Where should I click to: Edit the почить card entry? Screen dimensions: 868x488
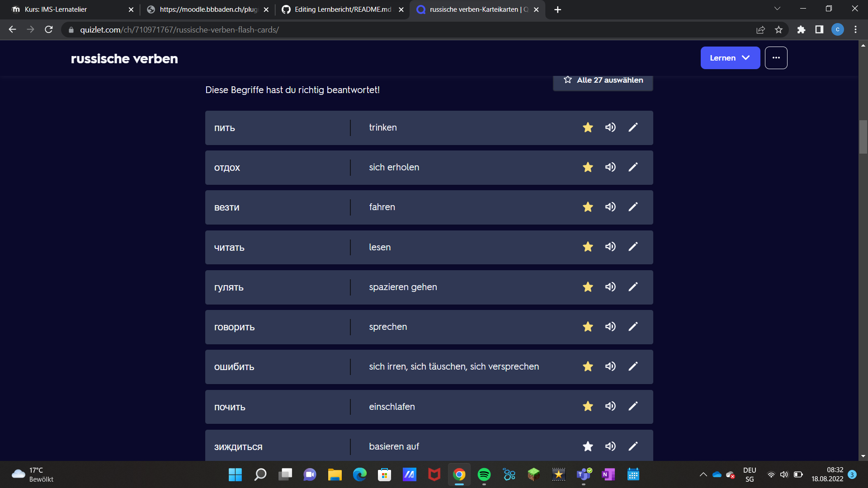pyautogui.click(x=633, y=406)
